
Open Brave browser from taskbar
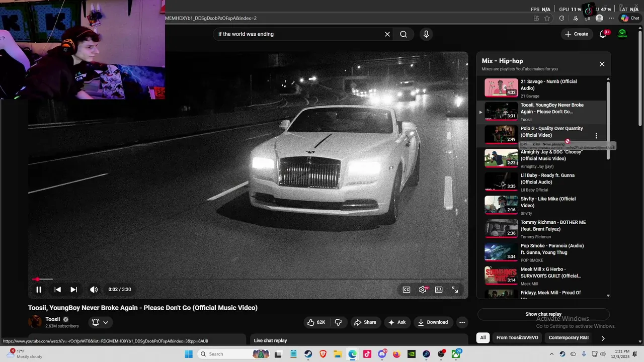(x=323, y=354)
